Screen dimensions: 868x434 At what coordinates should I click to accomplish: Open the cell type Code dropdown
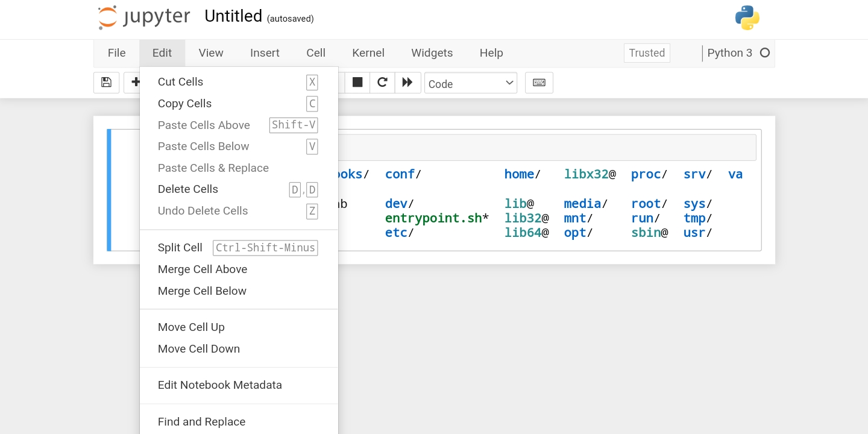point(470,83)
